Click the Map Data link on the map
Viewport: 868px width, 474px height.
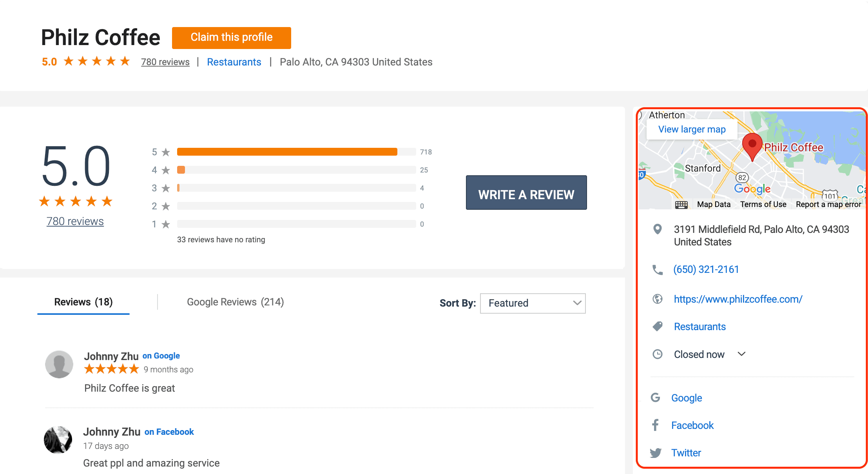click(714, 204)
